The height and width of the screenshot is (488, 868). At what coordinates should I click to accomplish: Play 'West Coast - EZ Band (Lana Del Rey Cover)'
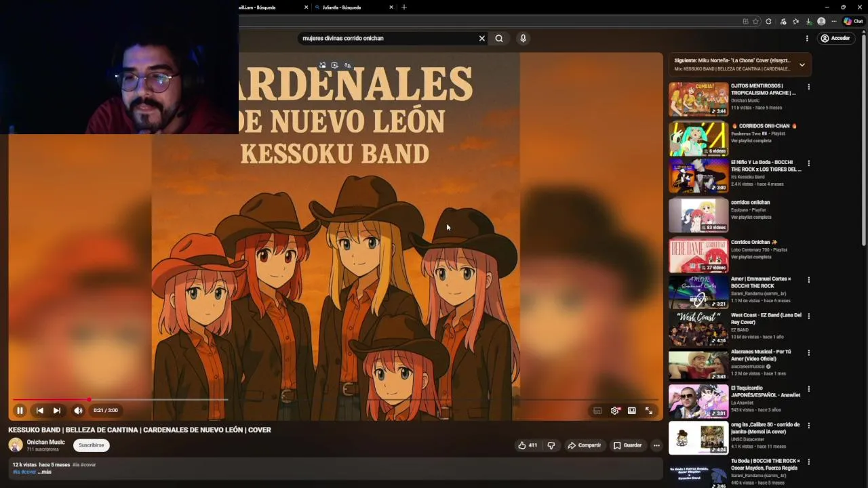[x=698, y=329]
